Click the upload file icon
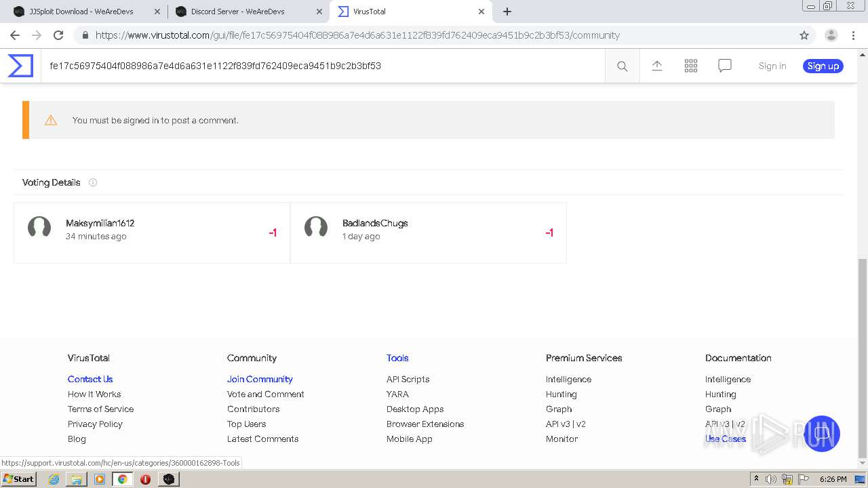Viewport: 868px width, 488px height. [656, 66]
